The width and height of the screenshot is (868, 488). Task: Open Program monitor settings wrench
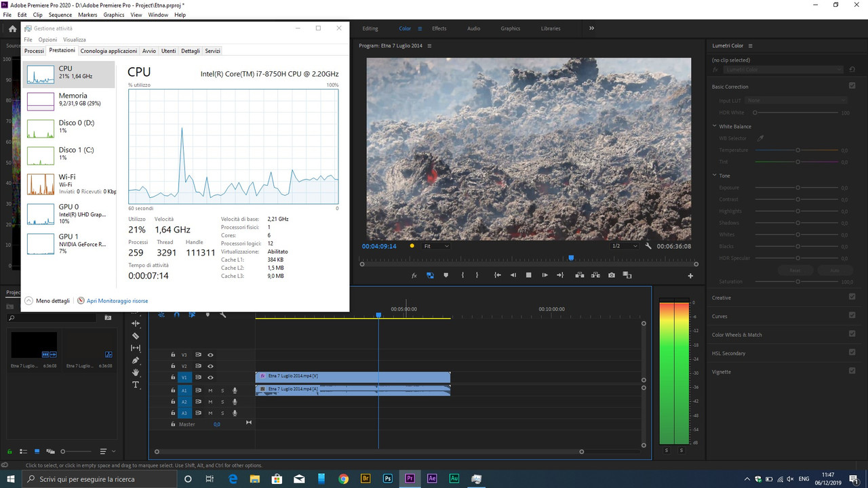[x=648, y=246]
